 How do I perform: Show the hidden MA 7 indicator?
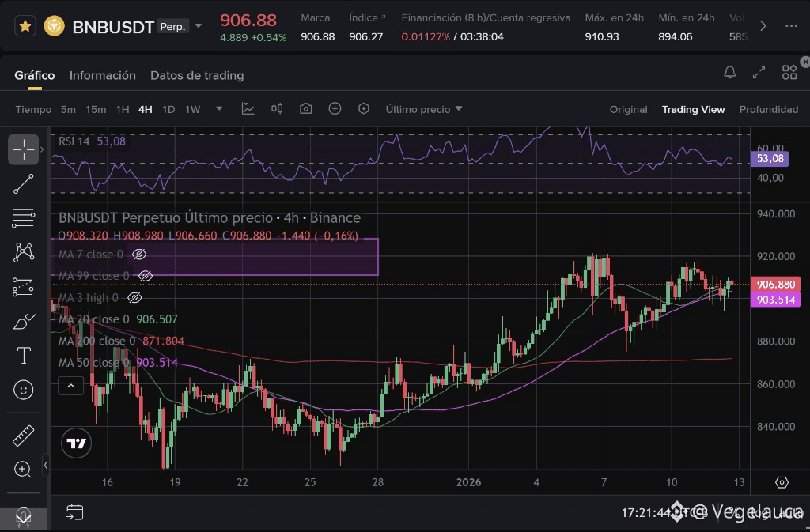139,255
